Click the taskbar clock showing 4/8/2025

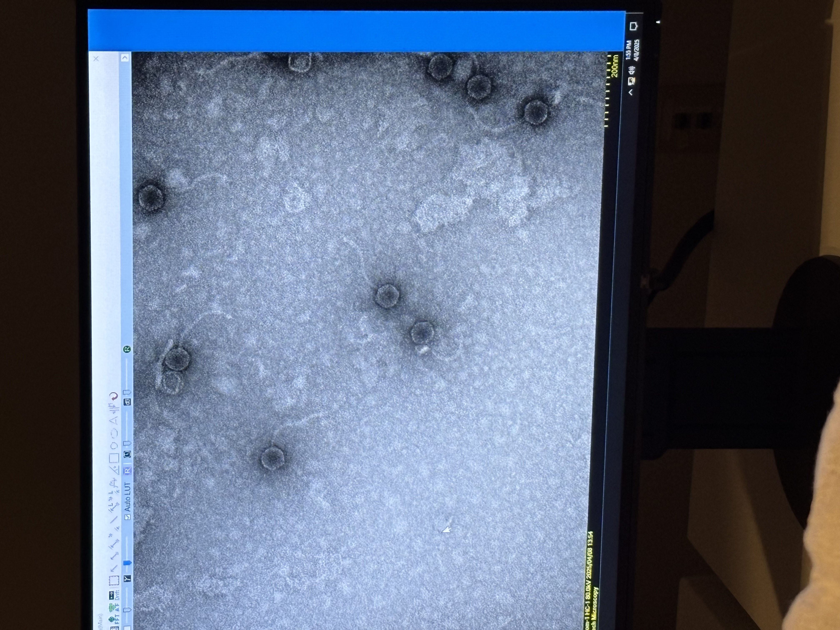click(633, 50)
